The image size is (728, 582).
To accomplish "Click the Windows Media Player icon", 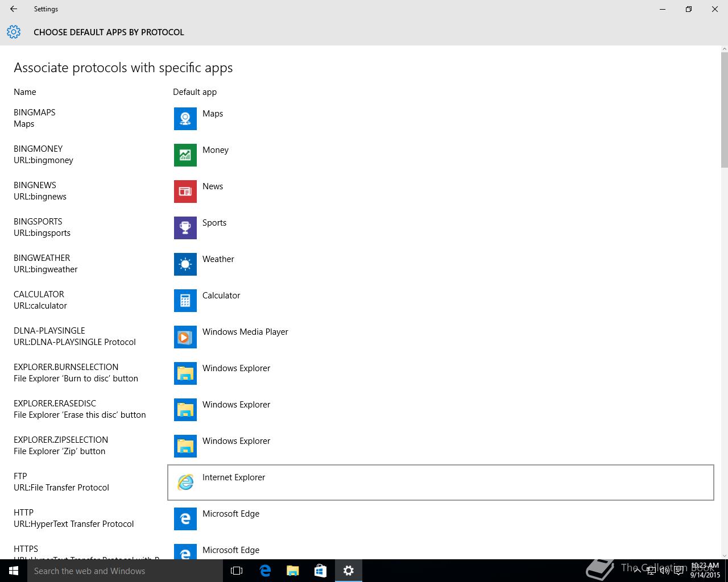I will (x=185, y=337).
